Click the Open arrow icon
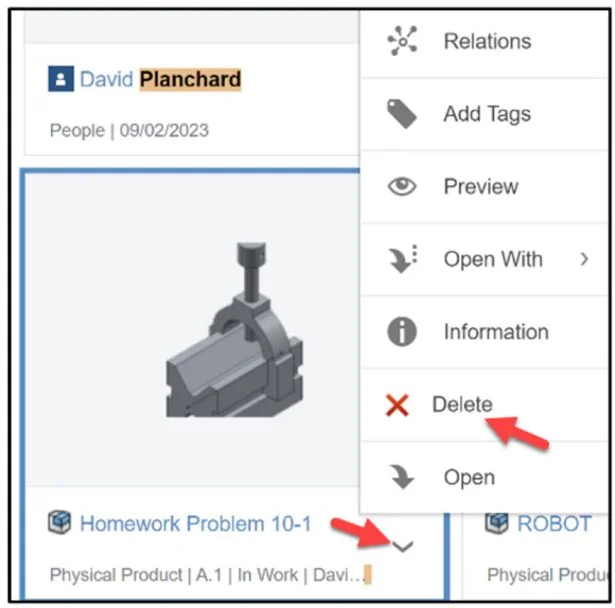615x608 pixels. coord(402,478)
